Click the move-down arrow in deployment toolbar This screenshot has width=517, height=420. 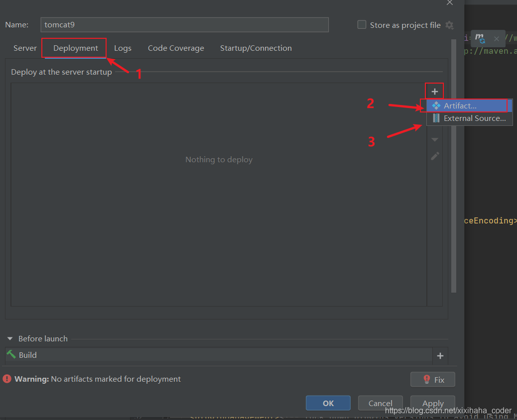pyautogui.click(x=435, y=140)
